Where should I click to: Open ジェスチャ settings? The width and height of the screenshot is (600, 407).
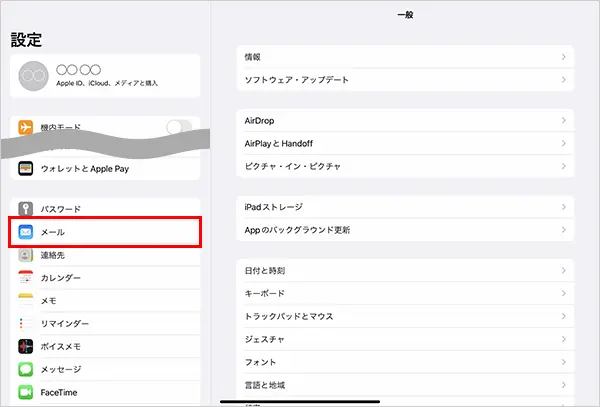(405, 339)
